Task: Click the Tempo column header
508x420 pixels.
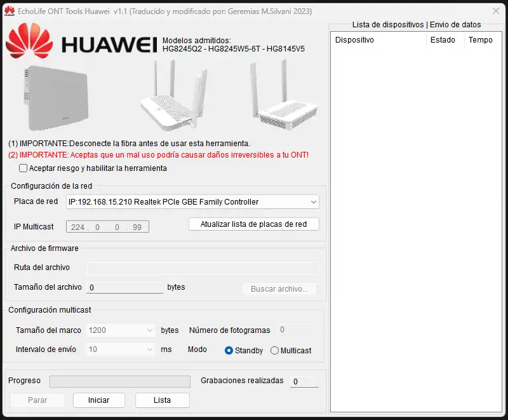Action: (x=483, y=40)
